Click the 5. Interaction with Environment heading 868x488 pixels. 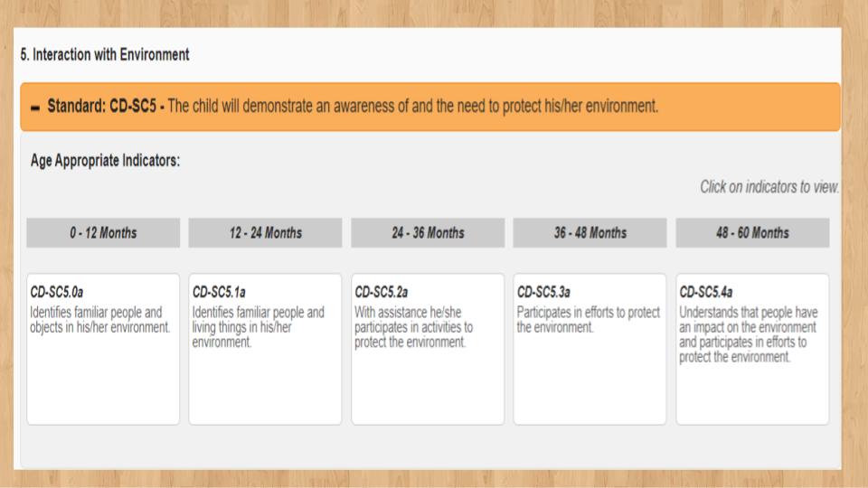click(105, 55)
